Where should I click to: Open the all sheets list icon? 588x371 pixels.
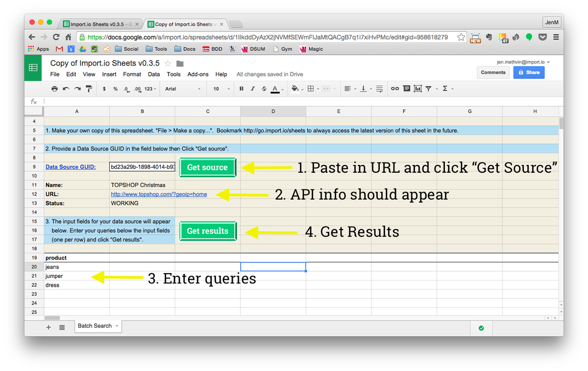point(62,327)
